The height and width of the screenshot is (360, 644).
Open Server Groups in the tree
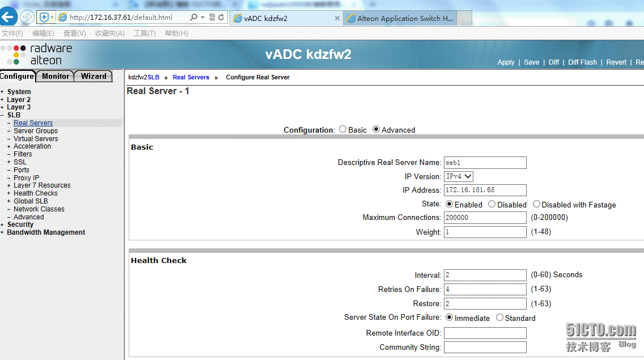point(36,131)
